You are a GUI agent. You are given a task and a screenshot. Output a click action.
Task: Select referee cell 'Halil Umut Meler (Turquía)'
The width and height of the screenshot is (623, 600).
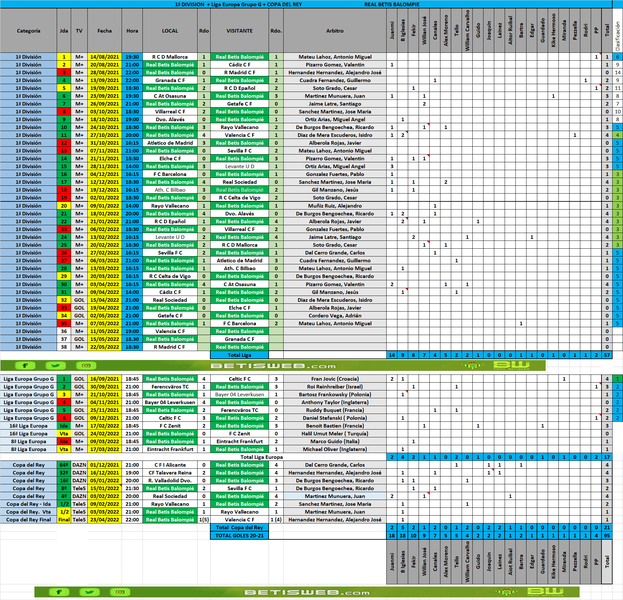[335, 434]
